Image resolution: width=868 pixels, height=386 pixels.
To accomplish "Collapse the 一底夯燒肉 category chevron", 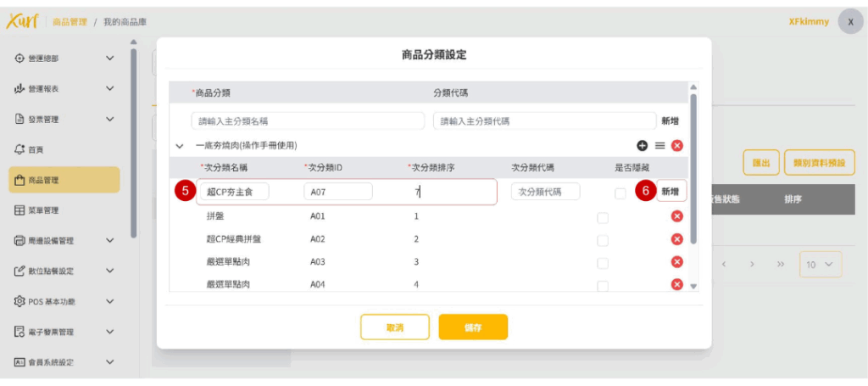I will tap(180, 146).
